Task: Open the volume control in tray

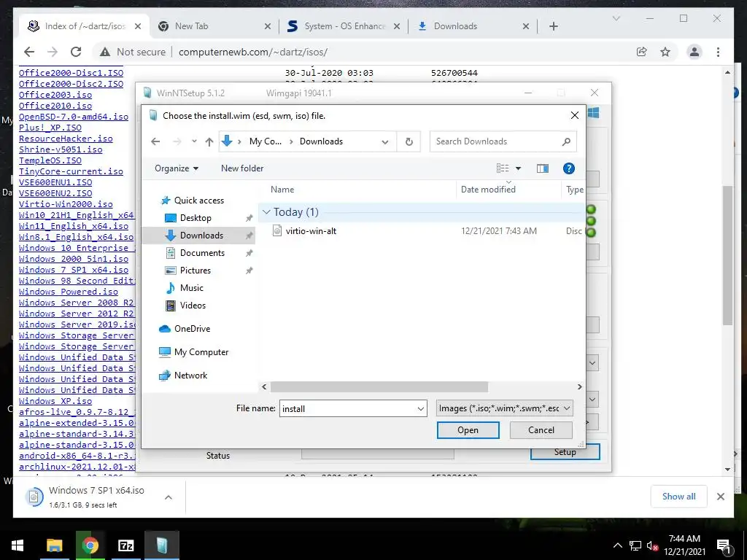Action: pos(652,545)
